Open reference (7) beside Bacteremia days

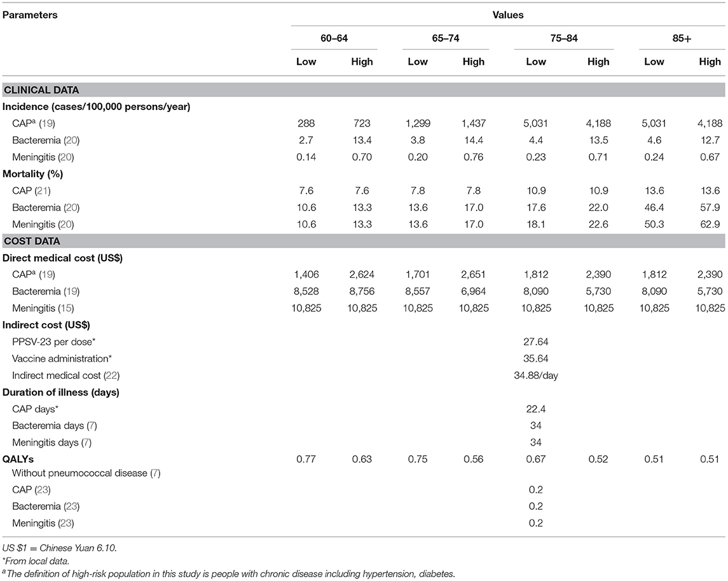92,425
